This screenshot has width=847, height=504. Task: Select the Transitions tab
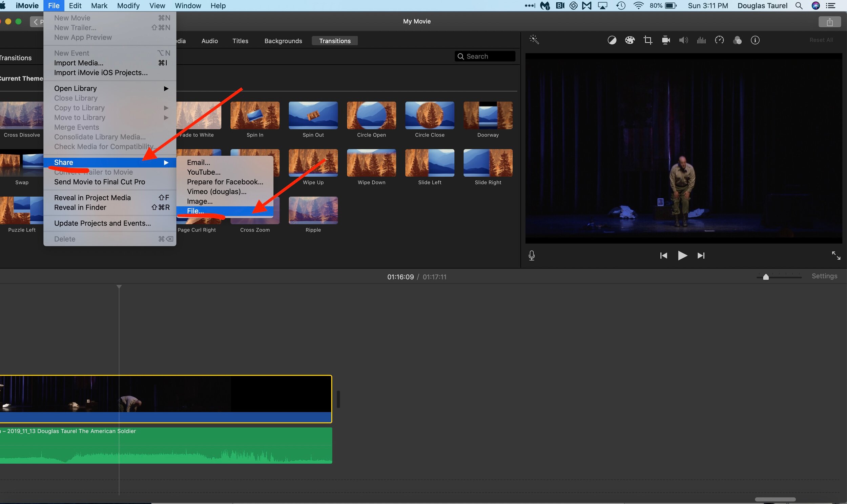pos(335,41)
